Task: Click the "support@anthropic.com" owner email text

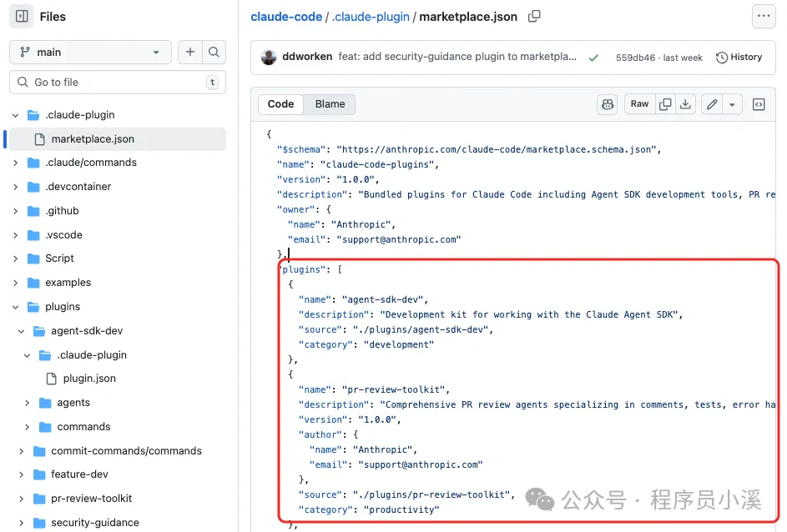Action: click(399, 239)
